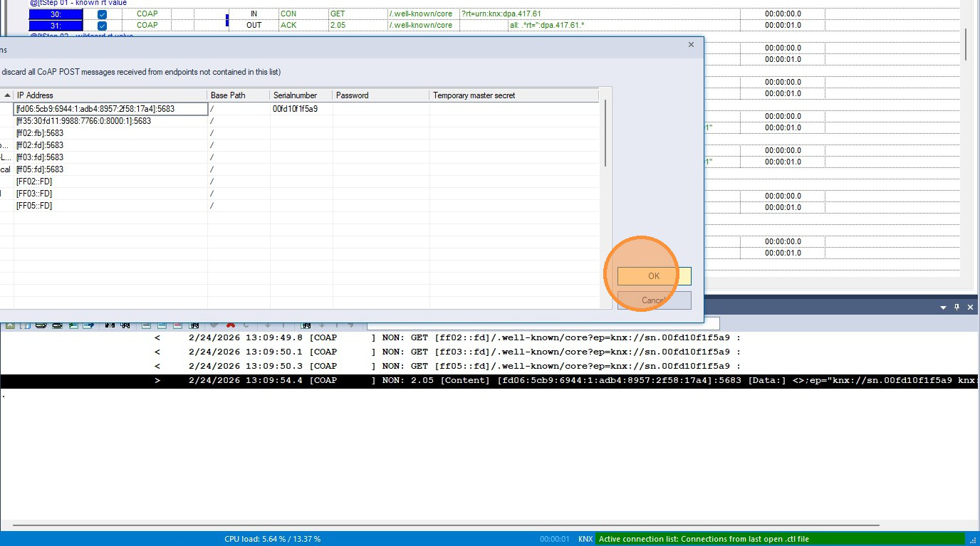This screenshot has width=980, height=546.
Task: Select step number 30 row header
Action: point(56,14)
